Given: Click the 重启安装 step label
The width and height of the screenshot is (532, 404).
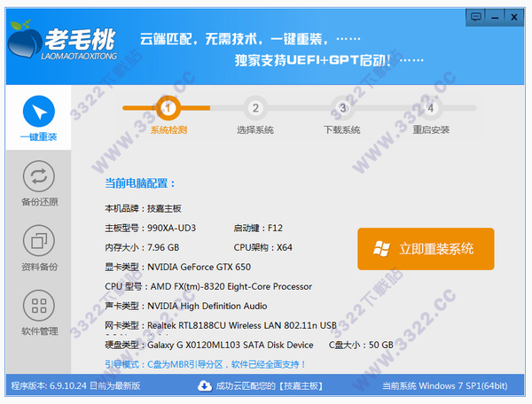Looking at the screenshot, I should [431, 130].
